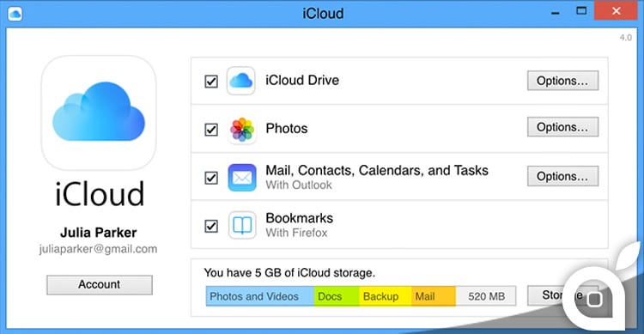Click 'You have 5 GB of iCloud storage' text
The image size is (644, 334).
coord(289,273)
